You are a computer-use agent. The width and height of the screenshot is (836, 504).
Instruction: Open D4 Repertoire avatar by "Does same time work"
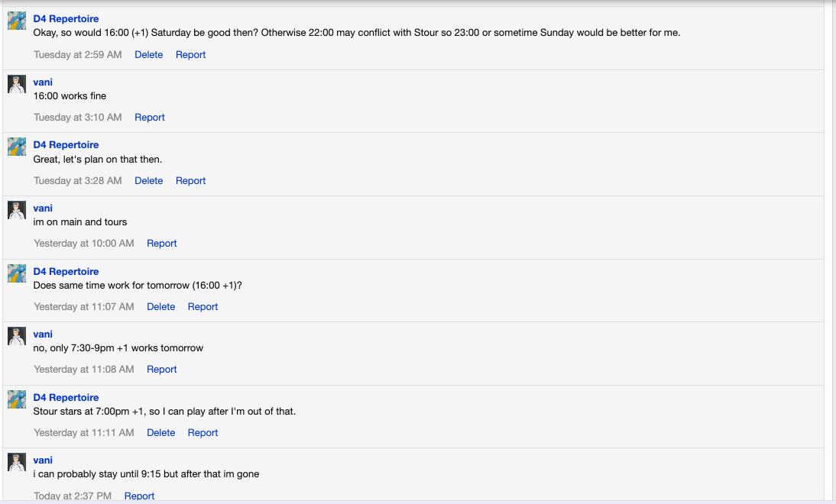click(x=17, y=273)
